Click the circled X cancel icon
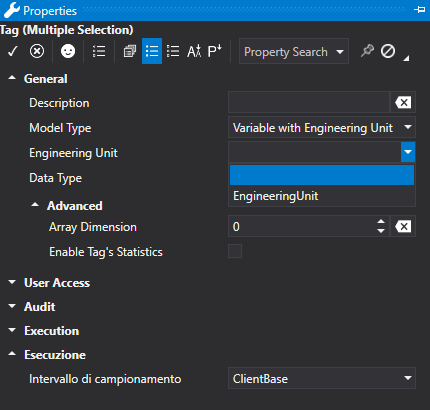The height and width of the screenshot is (410, 430). 37,51
